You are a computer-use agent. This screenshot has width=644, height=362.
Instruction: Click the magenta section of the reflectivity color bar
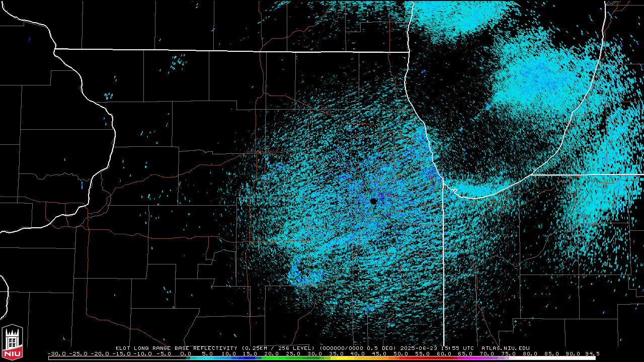(470, 358)
